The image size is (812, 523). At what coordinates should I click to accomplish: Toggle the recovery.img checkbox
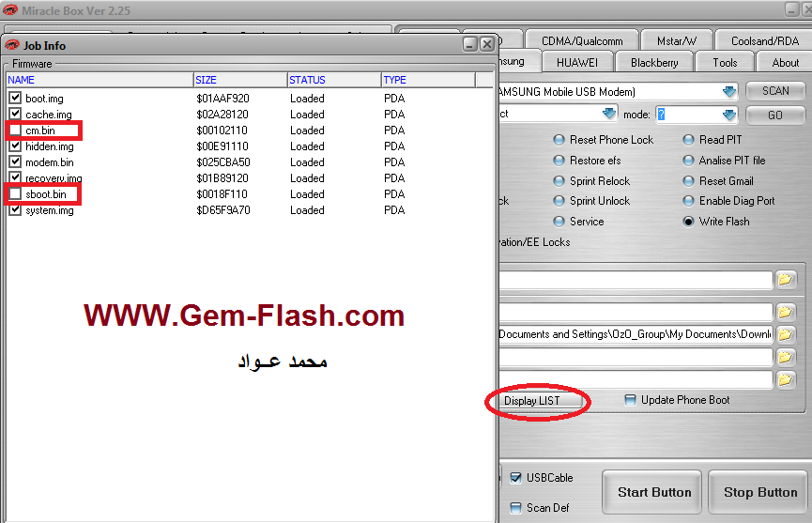(15, 177)
